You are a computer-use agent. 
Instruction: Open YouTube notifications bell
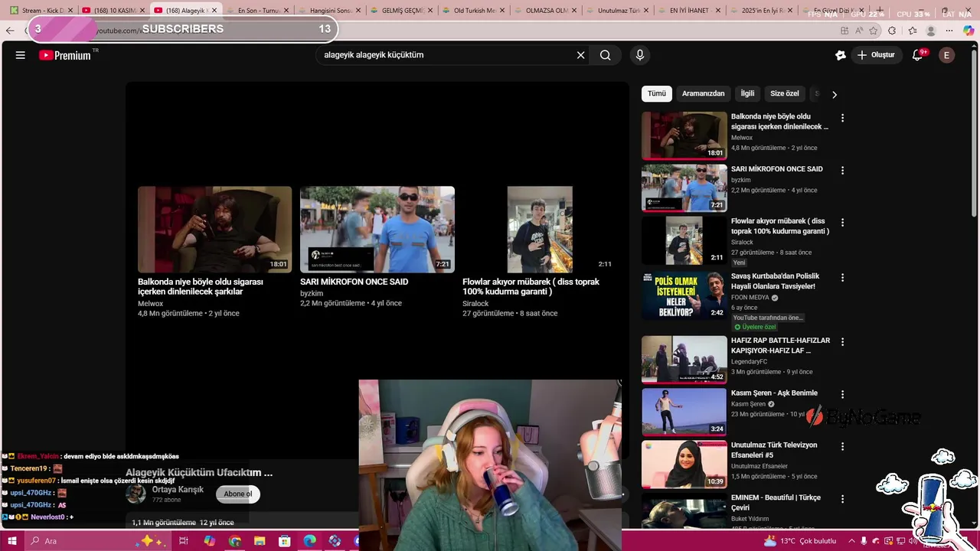click(917, 55)
